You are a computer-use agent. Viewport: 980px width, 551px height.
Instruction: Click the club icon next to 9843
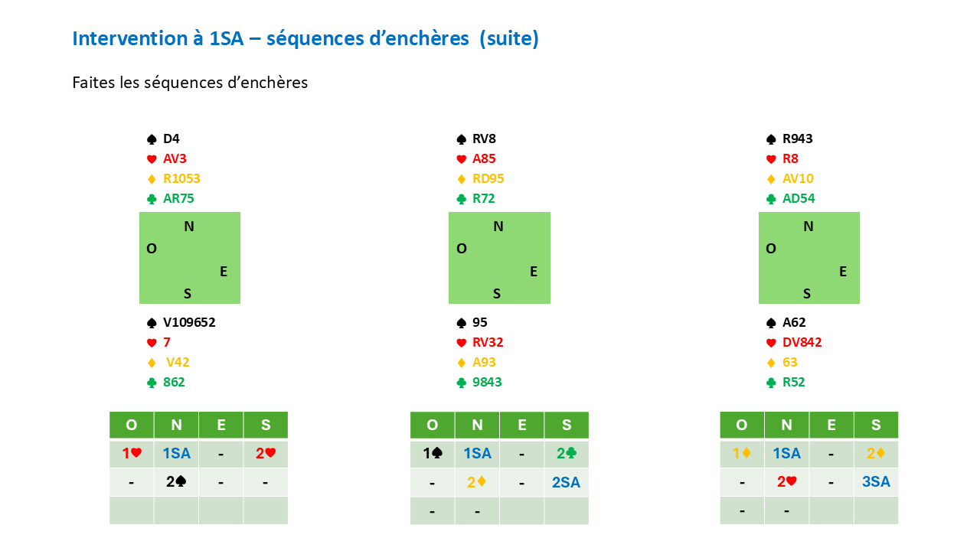tap(461, 383)
